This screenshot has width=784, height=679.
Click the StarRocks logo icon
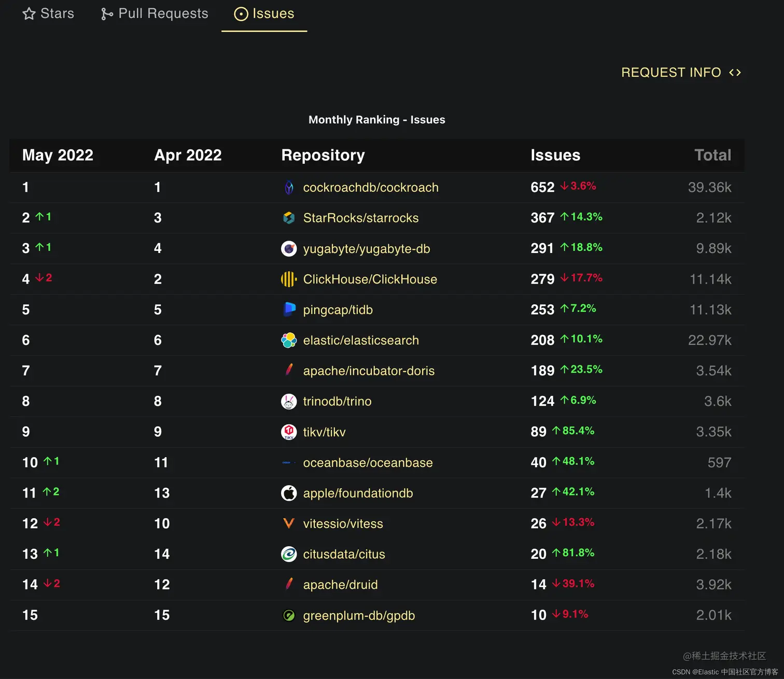(x=289, y=218)
